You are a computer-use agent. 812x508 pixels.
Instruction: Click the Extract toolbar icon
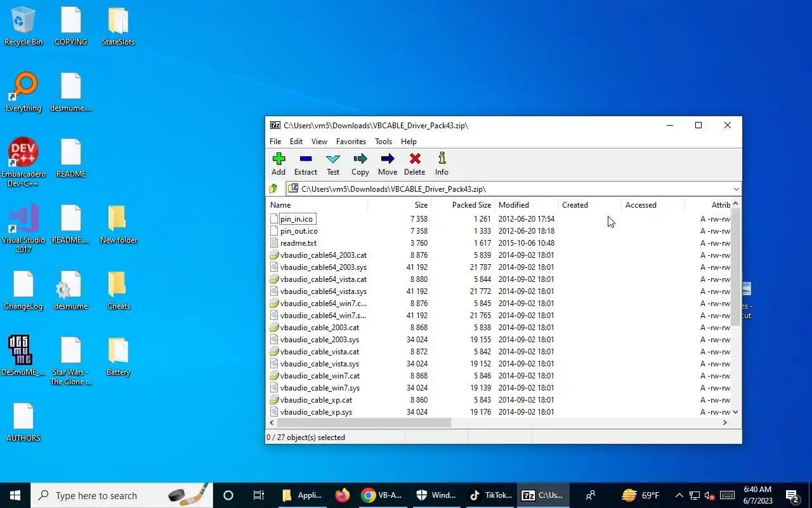coord(306,164)
